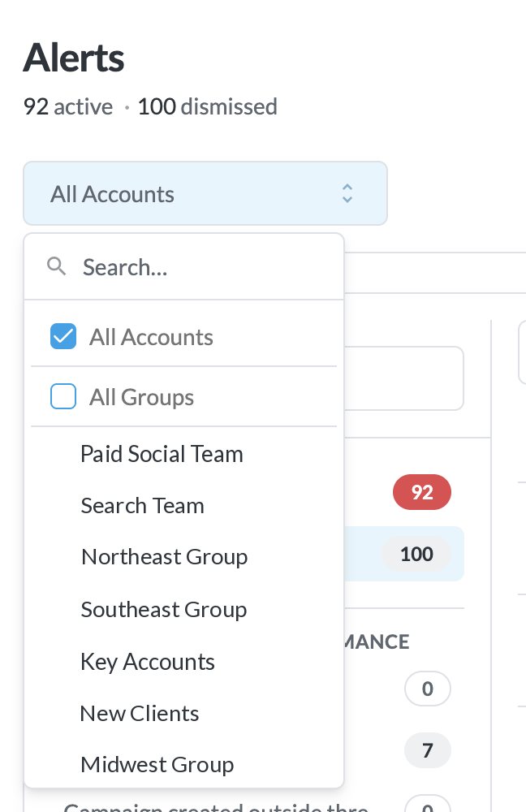
Task: Uncheck the All Accounts checkbox
Action: (x=63, y=337)
